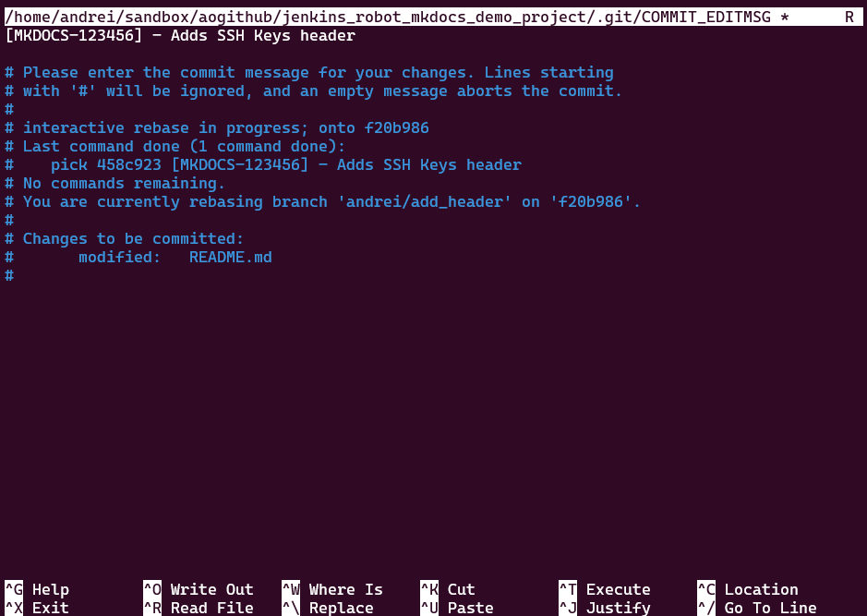
Task: Select the ^K Cut shortcut
Action: [x=448, y=589]
